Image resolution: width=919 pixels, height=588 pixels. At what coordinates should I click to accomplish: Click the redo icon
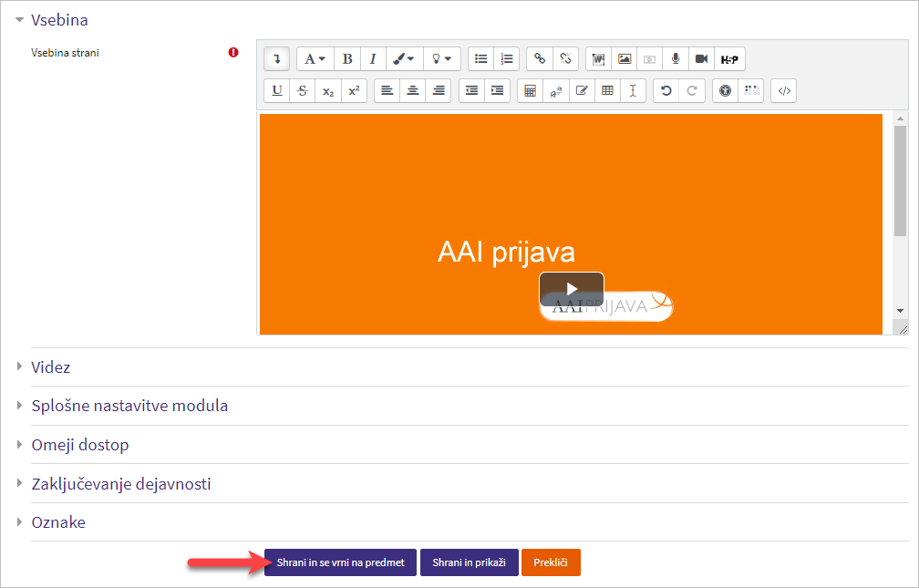click(692, 90)
